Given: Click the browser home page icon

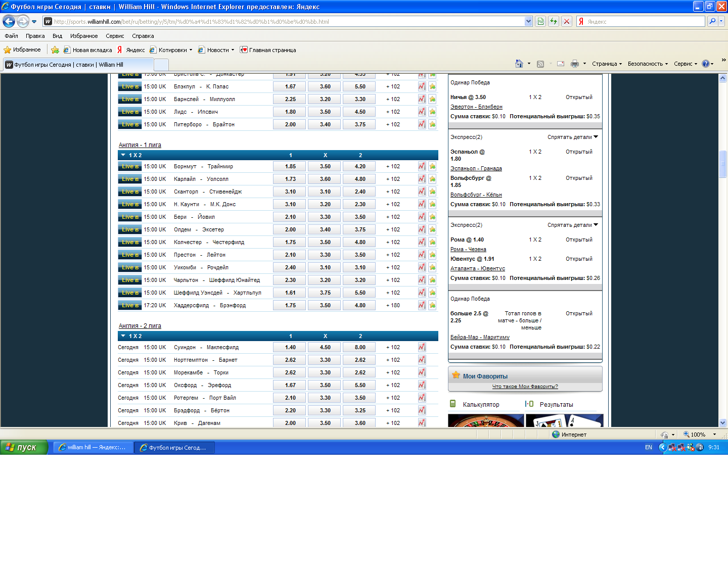Looking at the screenshot, I should coord(519,64).
